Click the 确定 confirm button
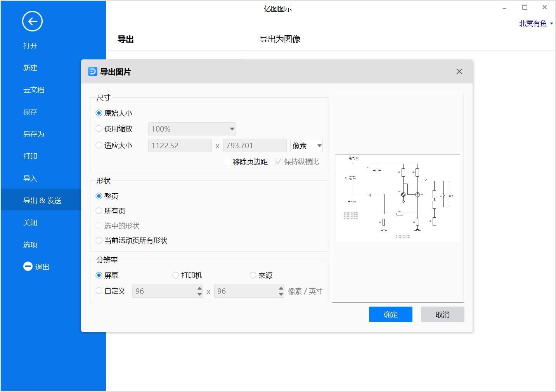The width and height of the screenshot is (556, 392). [x=391, y=314]
